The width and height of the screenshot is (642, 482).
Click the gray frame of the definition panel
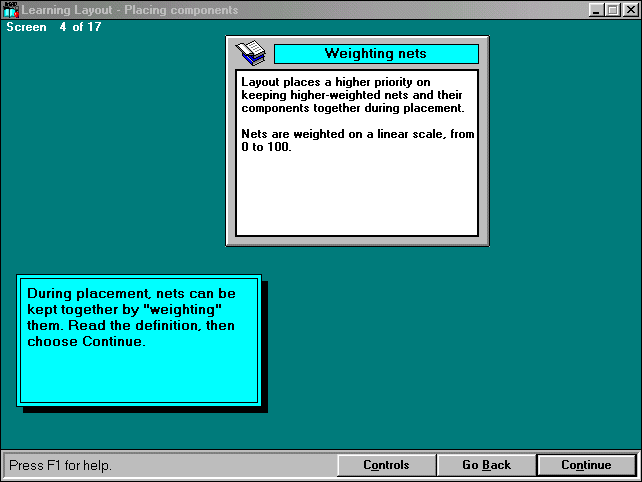tap(357, 240)
